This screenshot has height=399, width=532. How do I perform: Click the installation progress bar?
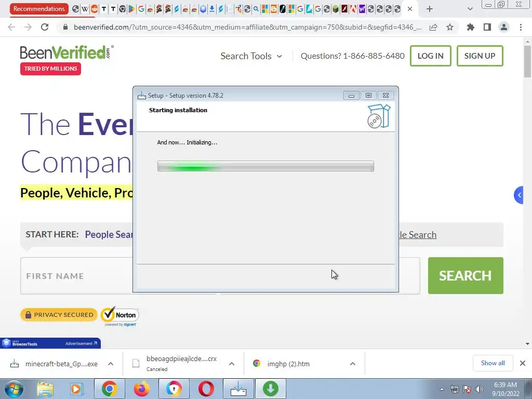tap(265, 166)
